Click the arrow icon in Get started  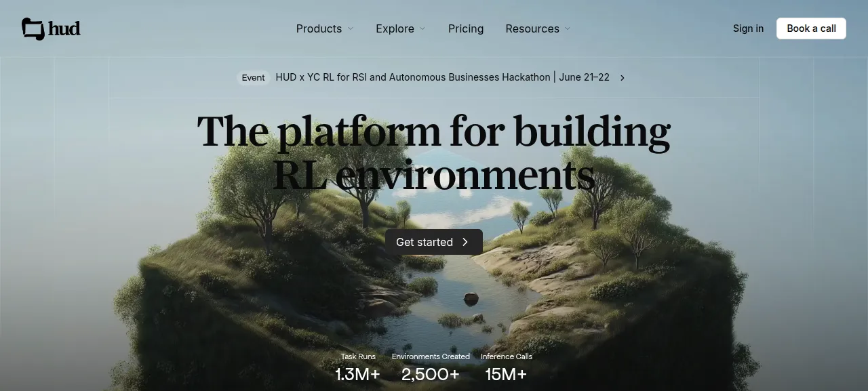point(465,242)
